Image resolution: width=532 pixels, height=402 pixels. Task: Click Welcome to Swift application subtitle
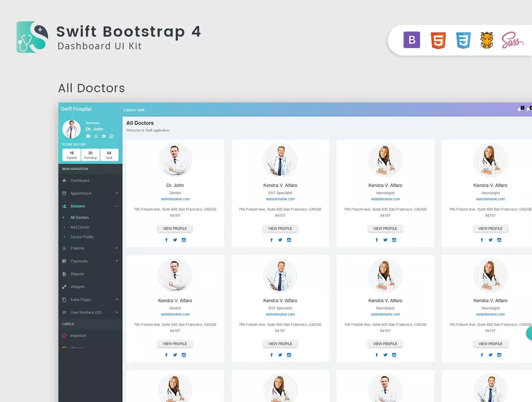(x=148, y=130)
